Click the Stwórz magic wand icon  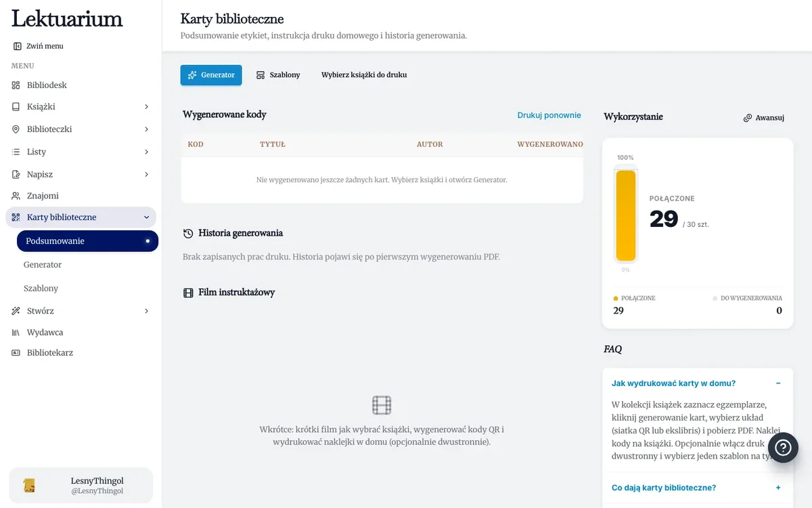[x=16, y=311]
